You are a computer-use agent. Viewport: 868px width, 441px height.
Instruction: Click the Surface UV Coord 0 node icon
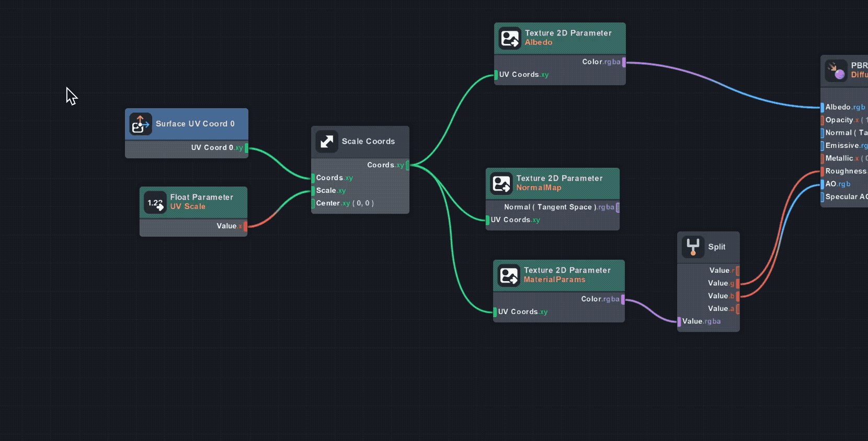[x=141, y=124]
